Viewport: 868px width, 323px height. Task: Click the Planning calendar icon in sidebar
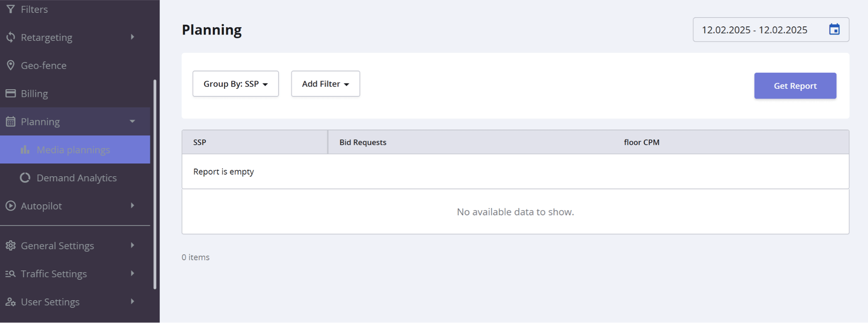[11, 122]
